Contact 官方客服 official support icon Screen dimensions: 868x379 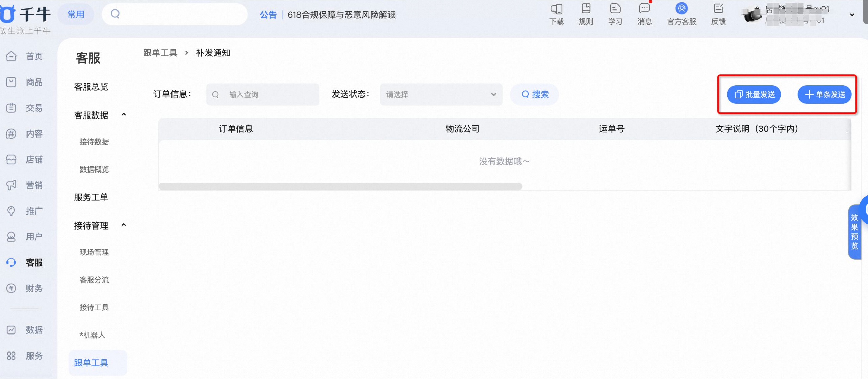[x=681, y=8]
